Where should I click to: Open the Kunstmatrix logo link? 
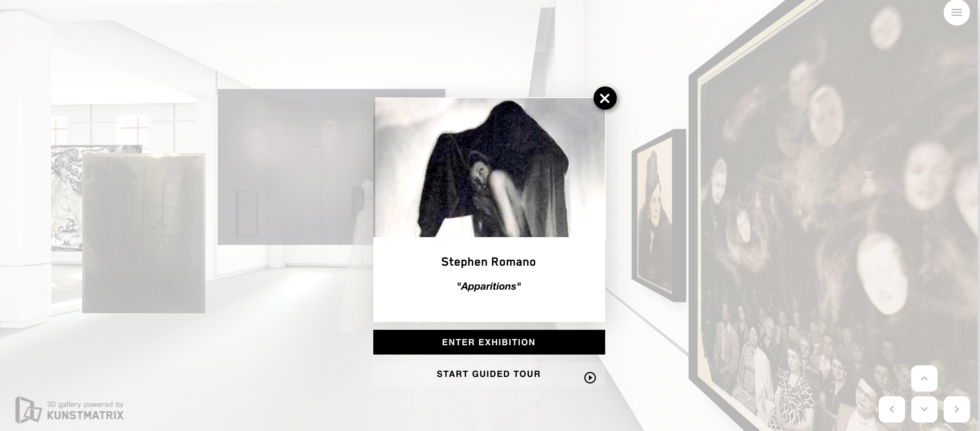coord(70,410)
